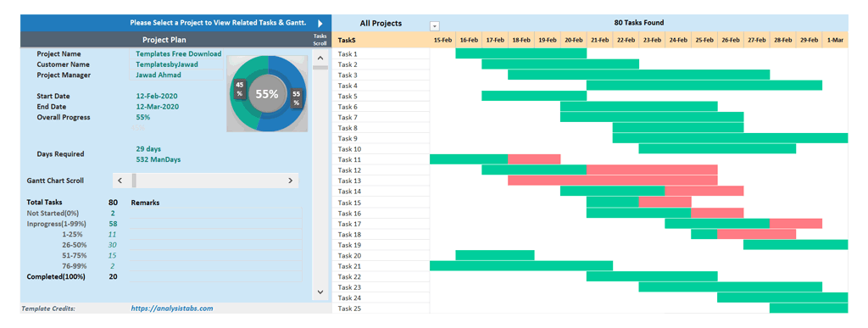
Task: Click the 55 % data label on donut right
Action: (x=296, y=98)
